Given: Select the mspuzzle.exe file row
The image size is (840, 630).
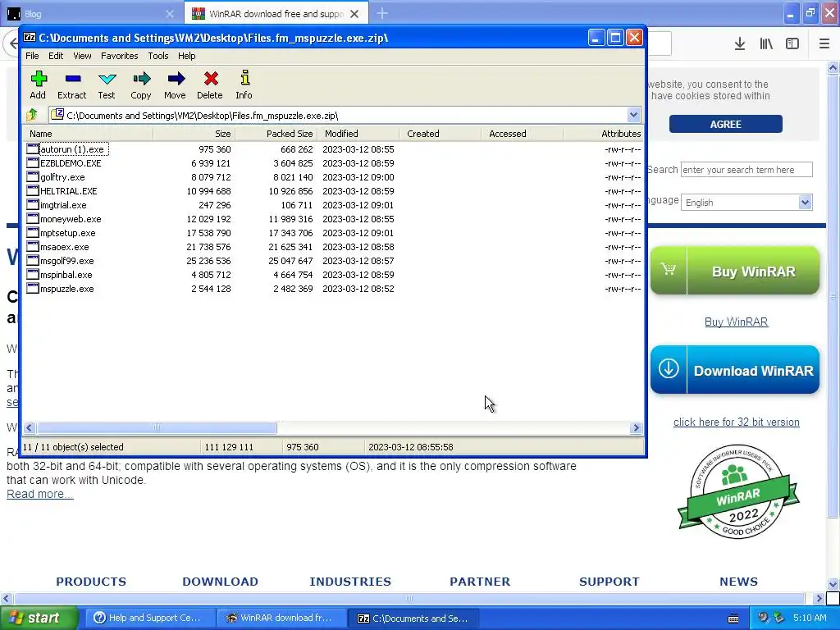Looking at the screenshot, I should pos(333,288).
